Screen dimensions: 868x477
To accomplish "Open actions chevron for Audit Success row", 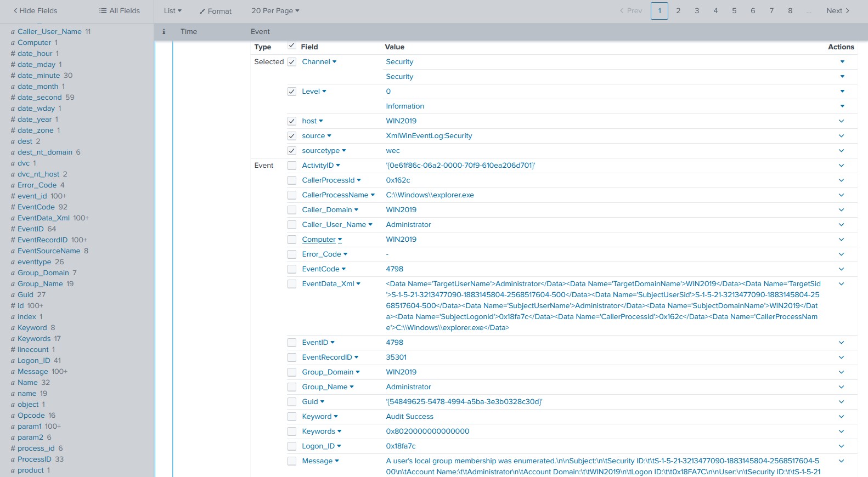I will tap(842, 417).
